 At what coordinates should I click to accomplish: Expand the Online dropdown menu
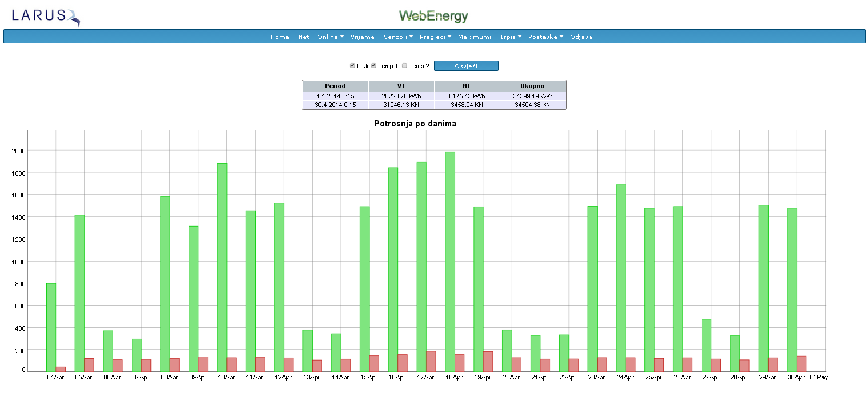pyautogui.click(x=331, y=37)
